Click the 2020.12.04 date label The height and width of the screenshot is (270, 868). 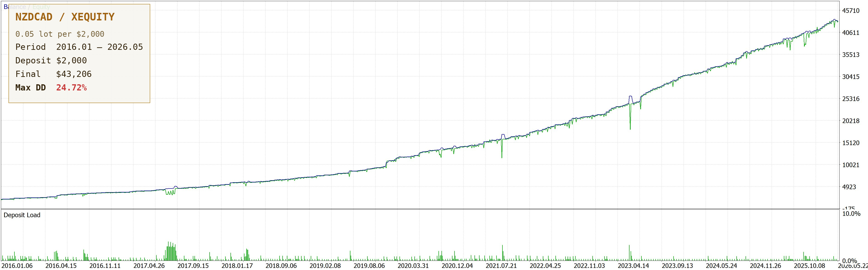pyautogui.click(x=457, y=266)
